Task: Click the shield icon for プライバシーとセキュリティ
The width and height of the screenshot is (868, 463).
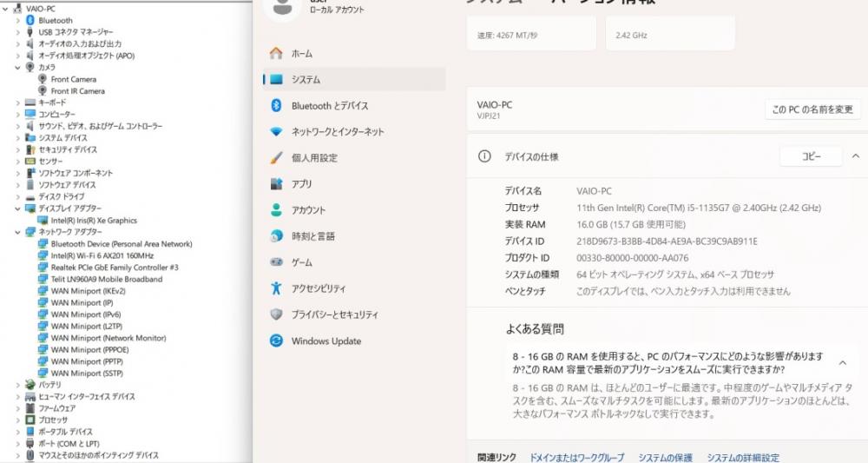Action: (276, 314)
